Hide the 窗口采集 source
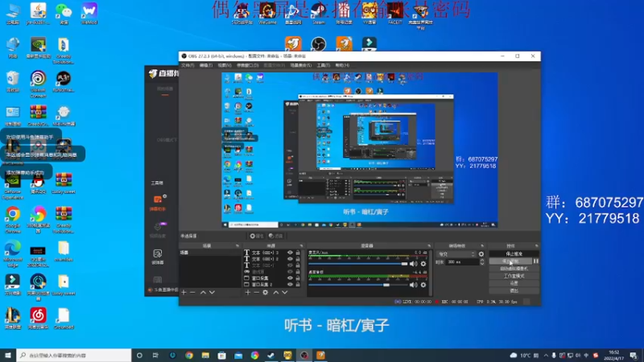Image resolution: width=644 pixels, height=362 pixels. [x=290, y=278]
